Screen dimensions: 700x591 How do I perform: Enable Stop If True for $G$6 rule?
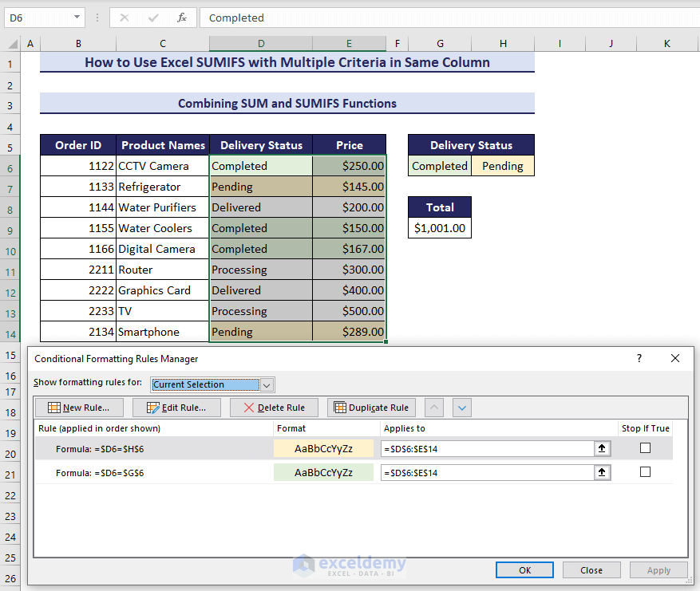coord(645,472)
